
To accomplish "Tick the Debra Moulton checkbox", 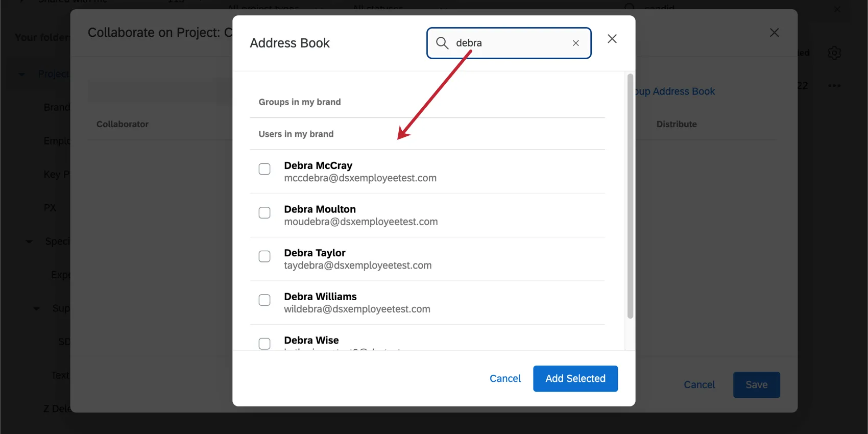I will click(x=264, y=213).
